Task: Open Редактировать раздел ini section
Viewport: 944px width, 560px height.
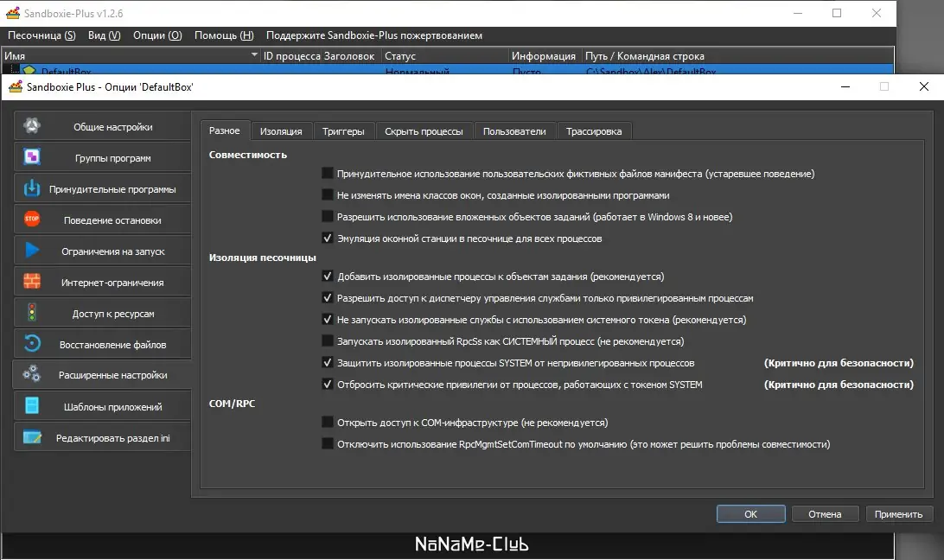Action: pos(102,438)
